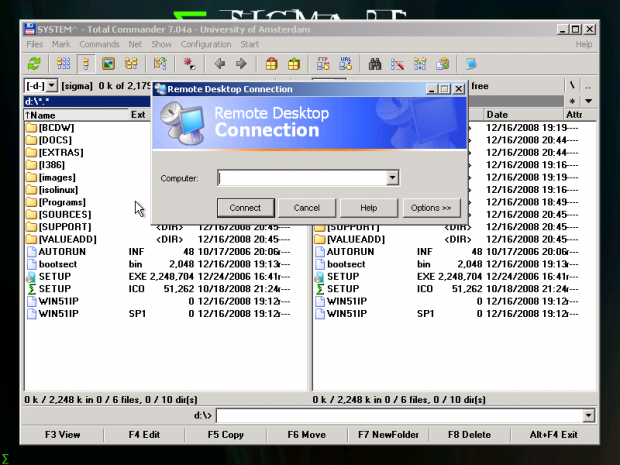Open the Start menu item
The height and width of the screenshot is (465, 620).
tap(250, 44)
